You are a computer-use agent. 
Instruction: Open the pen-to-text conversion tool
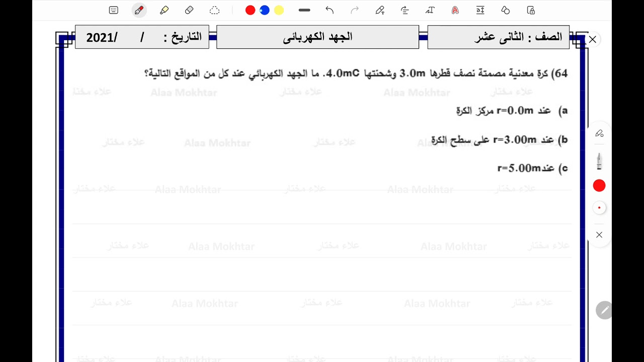tap(380, 10)
